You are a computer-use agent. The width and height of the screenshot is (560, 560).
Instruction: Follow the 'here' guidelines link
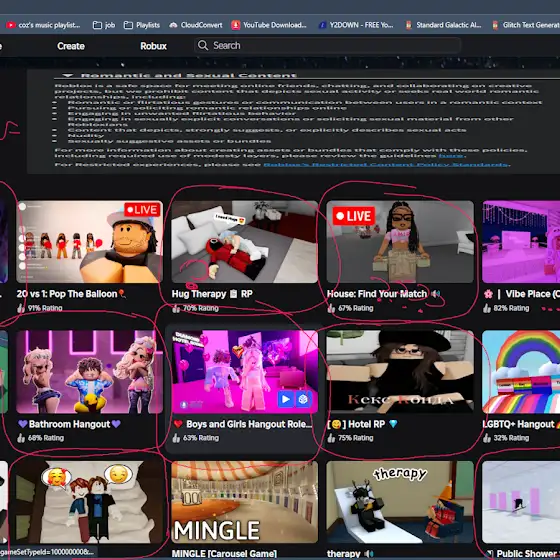pyautogui.click(x=451, y=156)
